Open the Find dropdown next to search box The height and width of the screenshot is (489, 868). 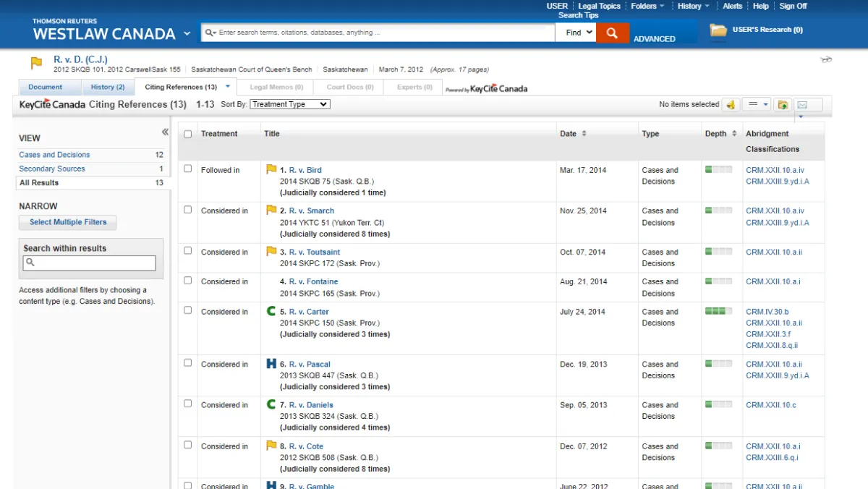576,33
